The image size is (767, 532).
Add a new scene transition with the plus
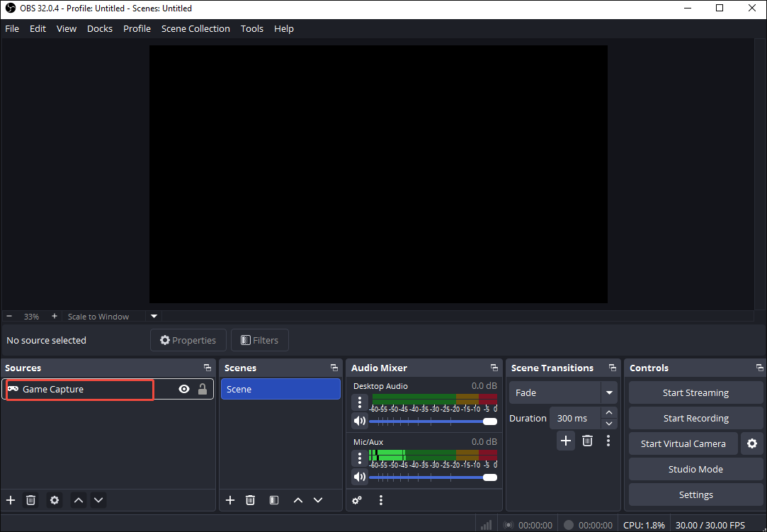tap(566, 441)
